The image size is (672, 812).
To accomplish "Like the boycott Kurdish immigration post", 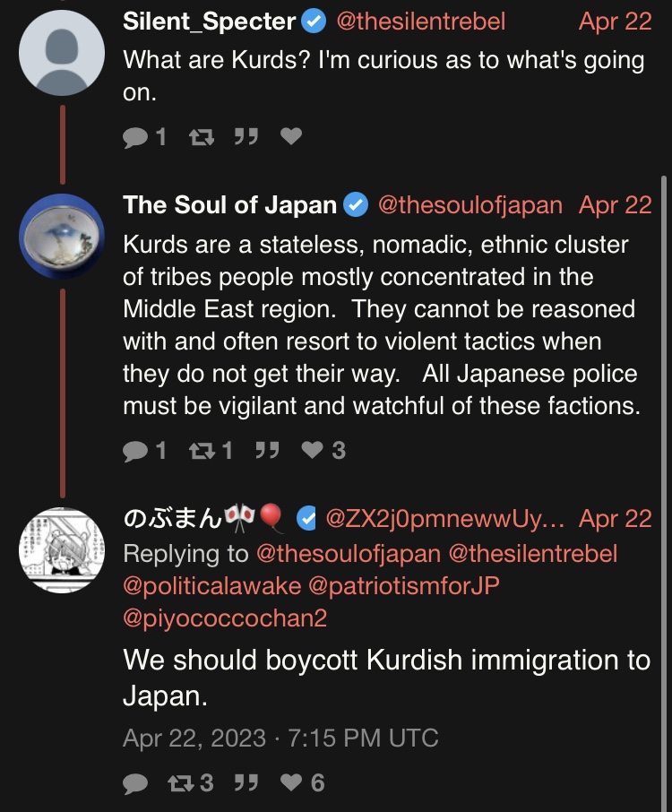I will pyautogui.click(x=291, y=783).
